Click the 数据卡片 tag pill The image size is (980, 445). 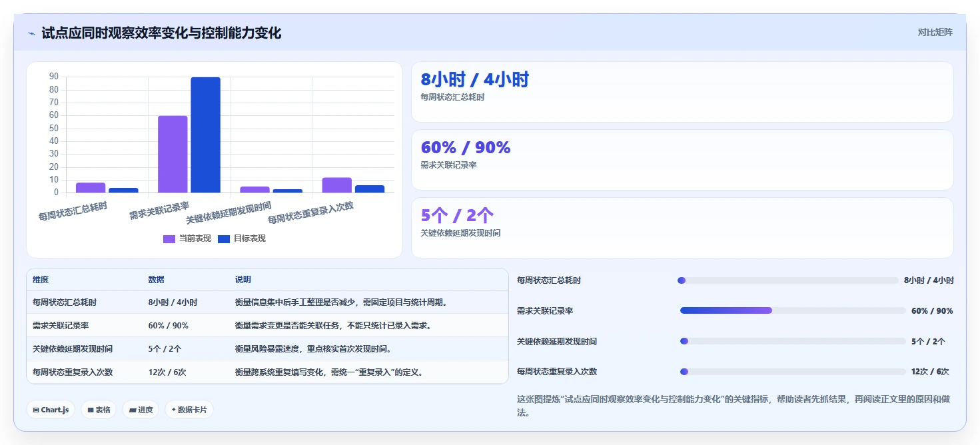(189, 410)
